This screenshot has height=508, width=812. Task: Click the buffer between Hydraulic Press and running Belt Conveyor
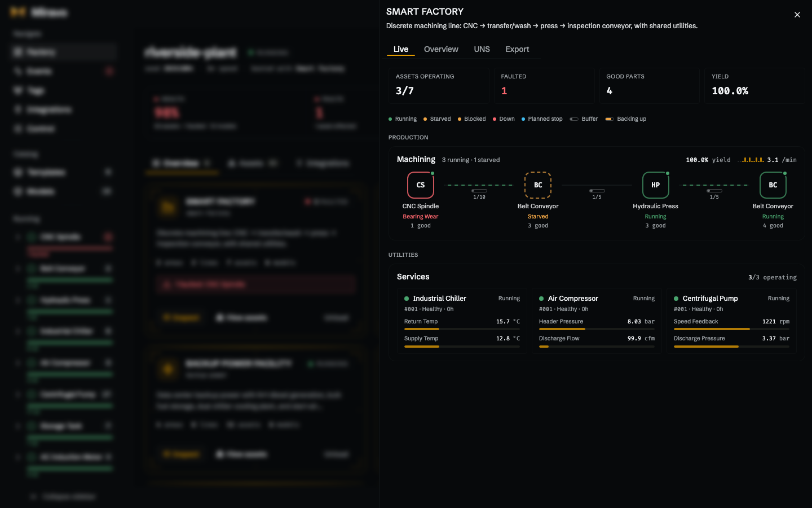click(714, 194)
